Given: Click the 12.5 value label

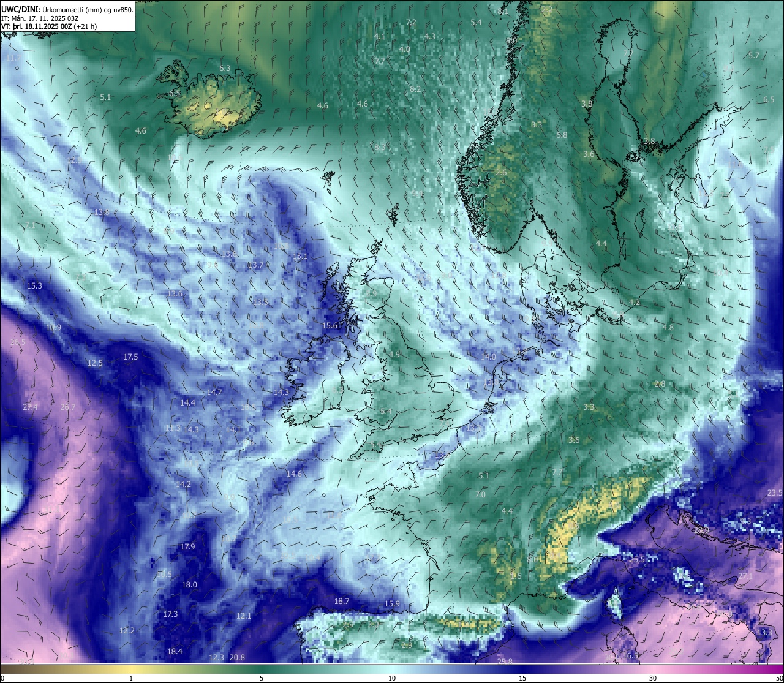Looking at the screenshot, I should (x=95, y=363).
